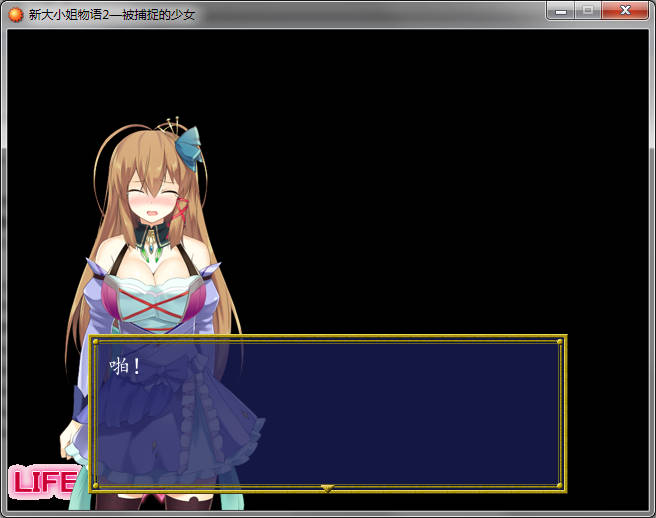Click the blue dialogue message box to advance
This screenshot has width=656, height=518.
click(328, 413)
